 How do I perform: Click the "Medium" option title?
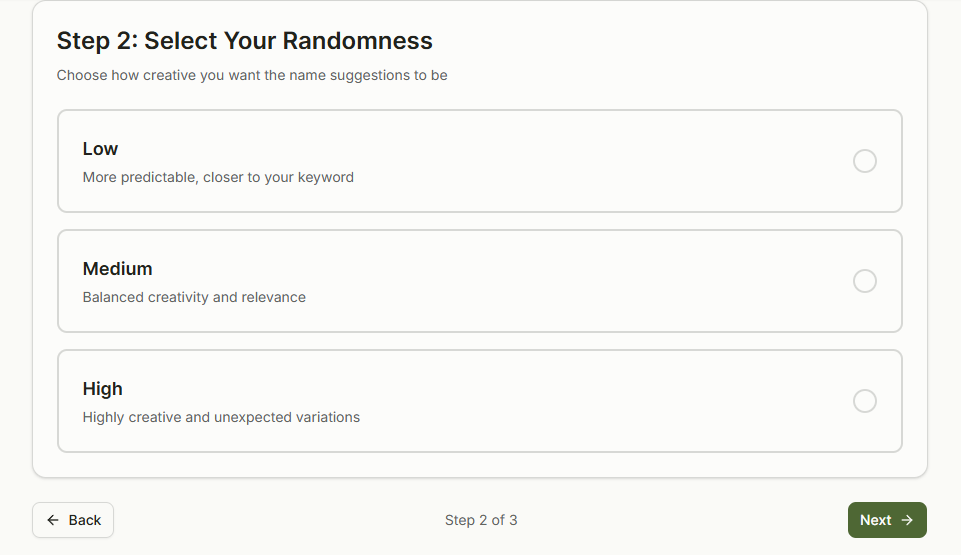click(117, 269)
